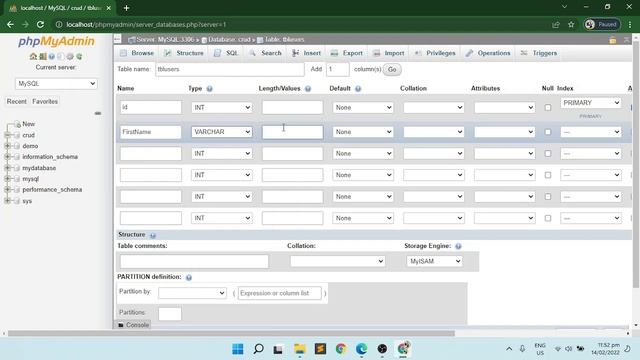Click help icon beside PARTITION definition
The height and width of the screenshot is (360, 640).
[x=189, y=277]
